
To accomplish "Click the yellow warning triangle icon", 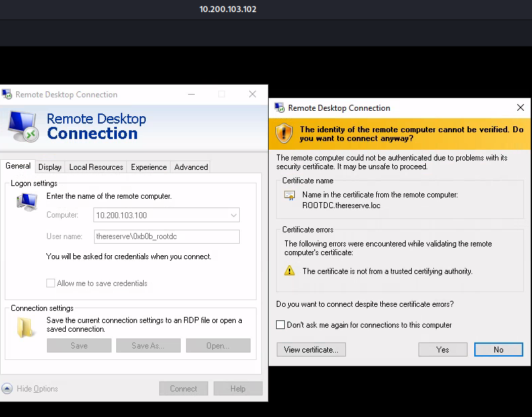I will point(290,271).
